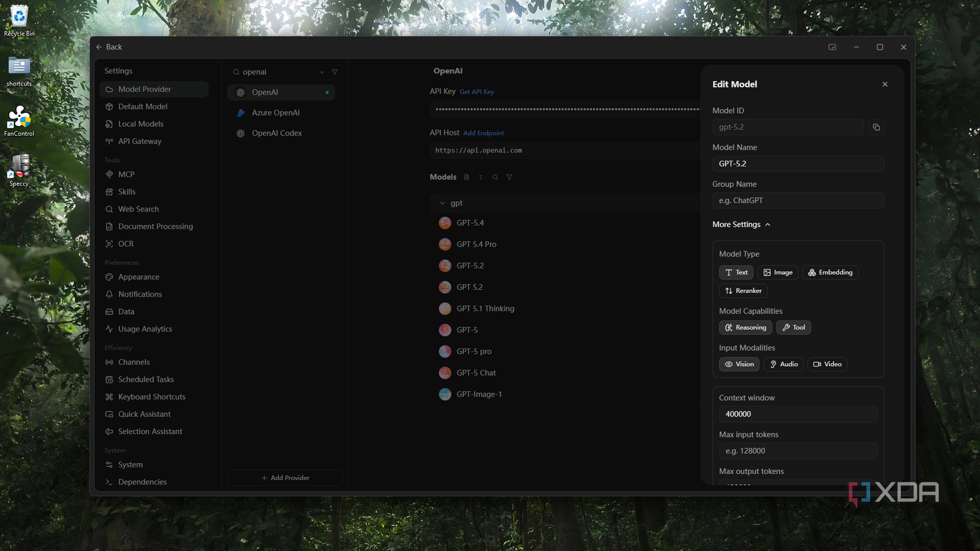Go to Keyboard Shortcuts settings
Image resolution: width=980 pixels, height=551 pixels.
154,397
